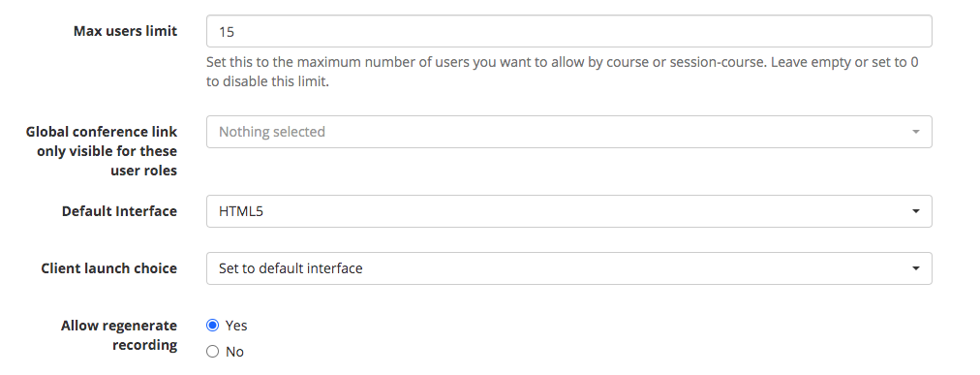The height and width of the screenshot is (375, 980).
Task: Click the caret beside Set to default interface
Action: click(x=916, y=268)
